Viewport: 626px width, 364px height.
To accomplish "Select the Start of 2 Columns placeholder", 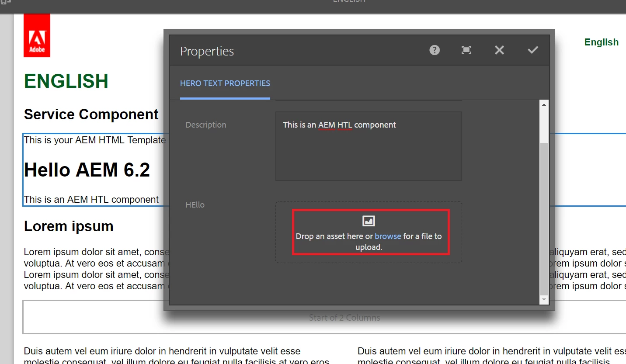I will point(324,317).
